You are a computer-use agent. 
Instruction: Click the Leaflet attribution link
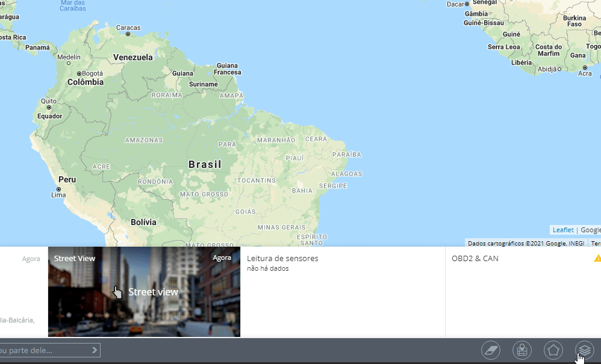coord(563,230)
